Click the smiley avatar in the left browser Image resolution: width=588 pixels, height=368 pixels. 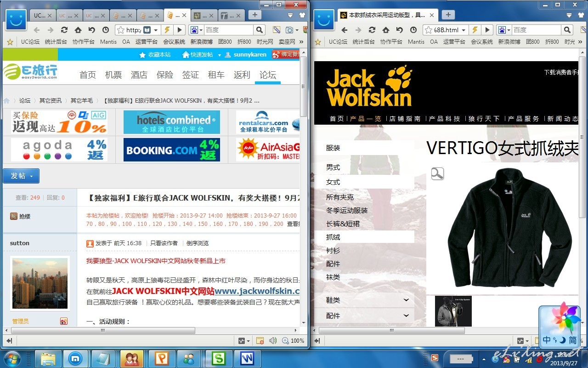coord(16,19)
